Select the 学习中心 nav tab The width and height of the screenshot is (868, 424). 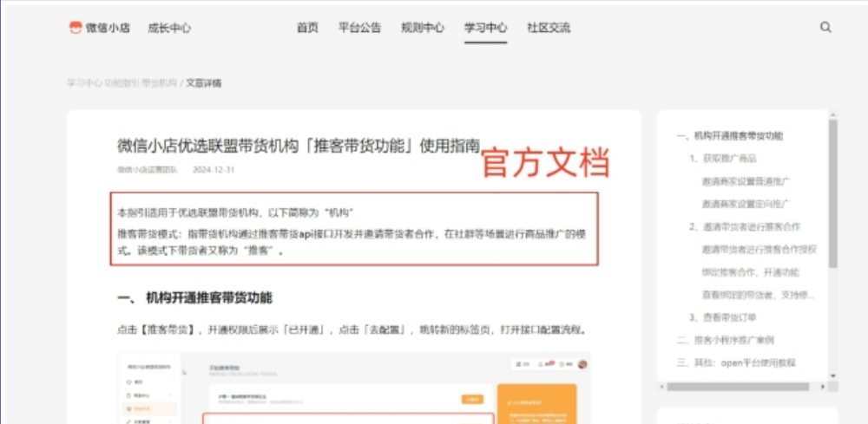pos(485,28)
